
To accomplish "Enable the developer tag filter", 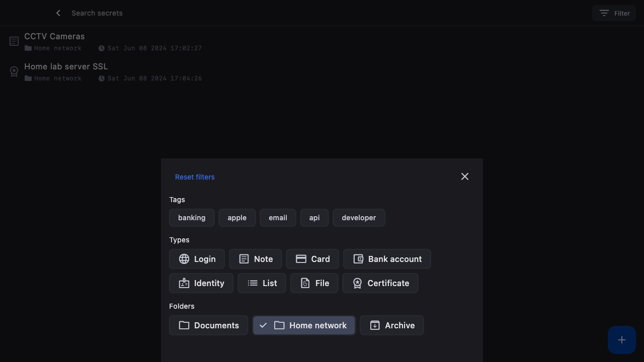I will coord(359,218).
